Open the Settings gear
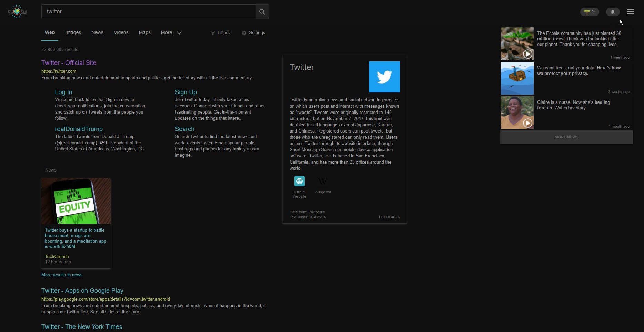Viewport: 644px width, 332px height. point(244,32)
